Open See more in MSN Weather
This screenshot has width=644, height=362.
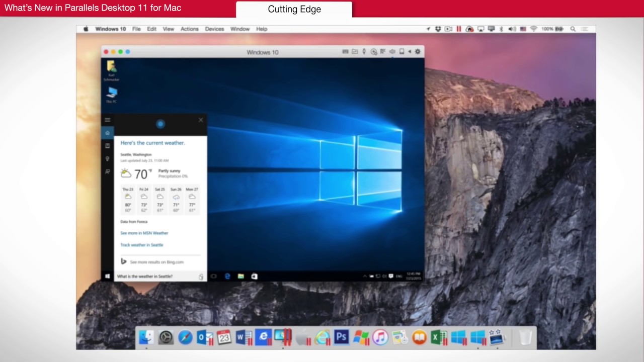point(144,233)
